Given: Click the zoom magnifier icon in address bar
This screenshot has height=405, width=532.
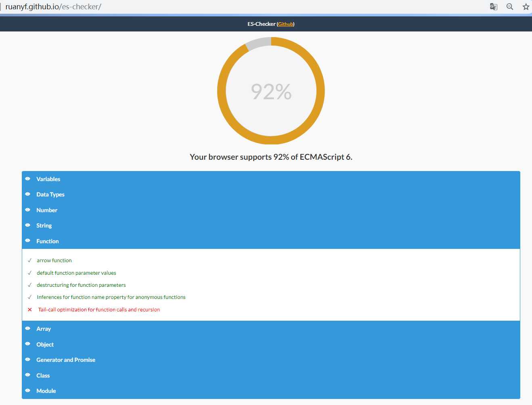Looking at the screenshot, I should 510,6.
